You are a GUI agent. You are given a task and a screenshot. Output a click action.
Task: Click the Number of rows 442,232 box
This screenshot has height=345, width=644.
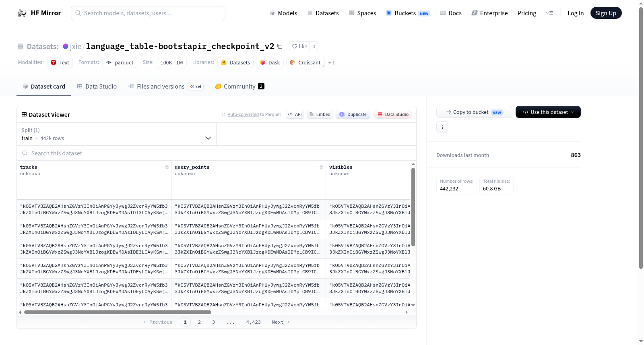coord(456,185)
